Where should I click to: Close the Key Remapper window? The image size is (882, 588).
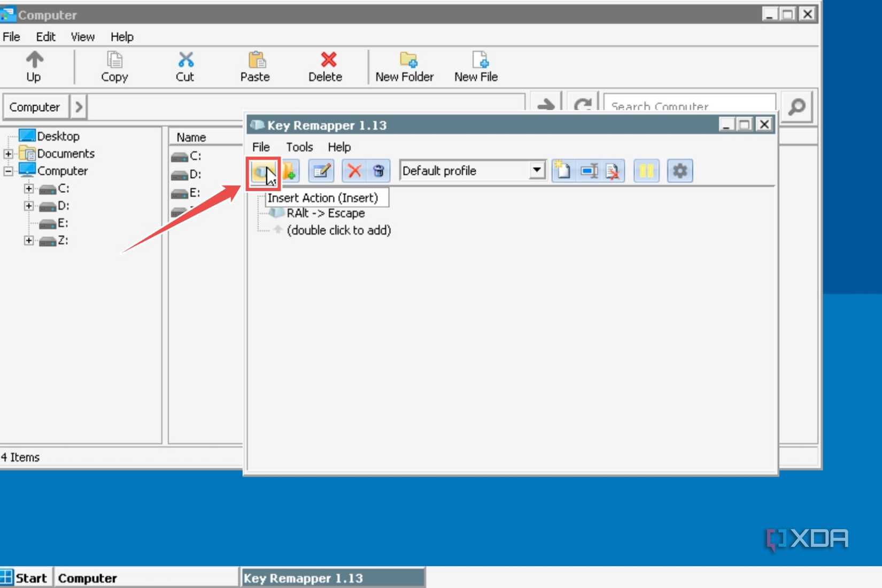764,125
